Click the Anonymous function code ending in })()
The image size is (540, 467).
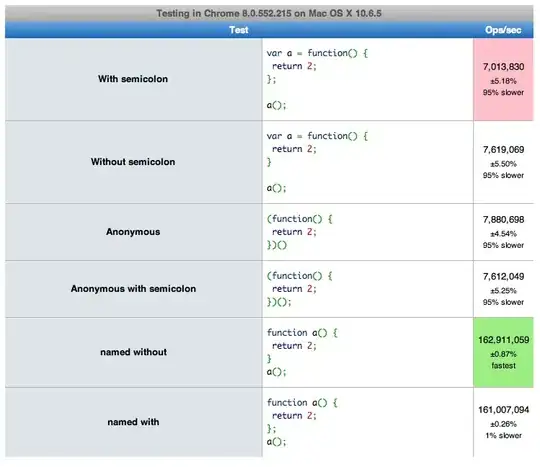pyautogui.click(x=299, y=232)
